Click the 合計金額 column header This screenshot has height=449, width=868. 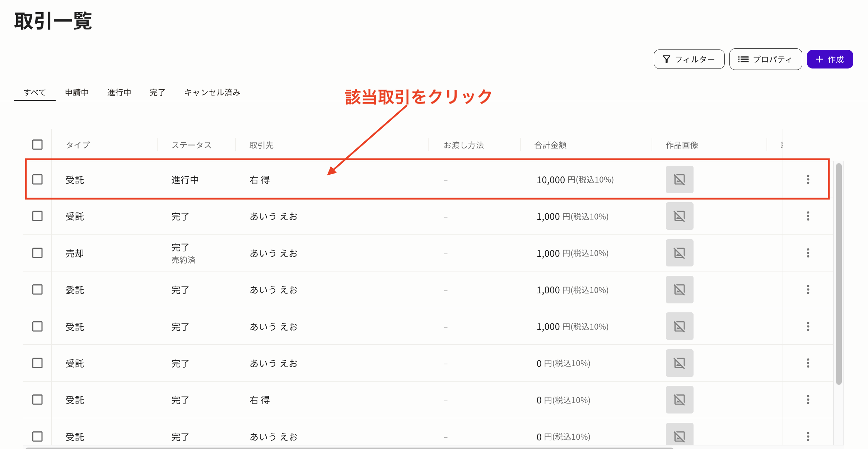[x=550, y=145]
